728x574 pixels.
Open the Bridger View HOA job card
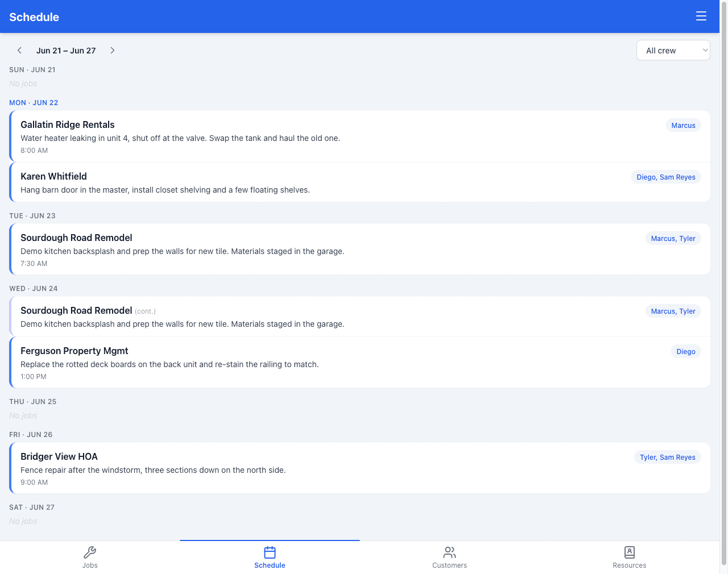(360, 468)
